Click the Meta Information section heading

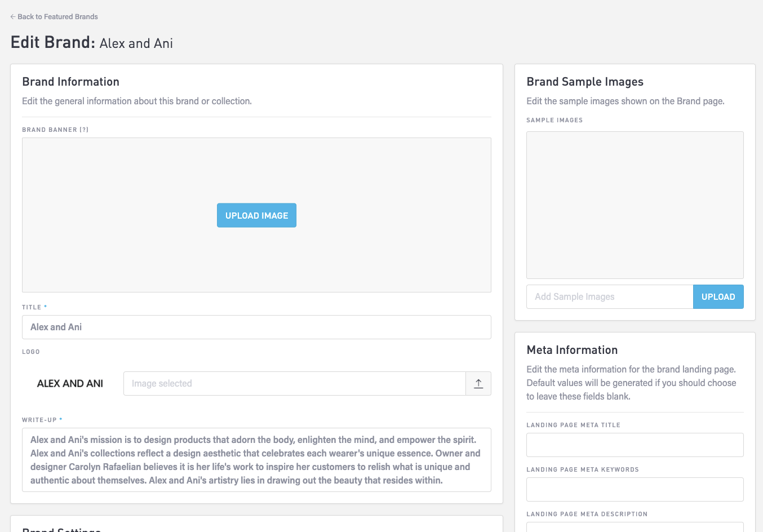[572, 350]
